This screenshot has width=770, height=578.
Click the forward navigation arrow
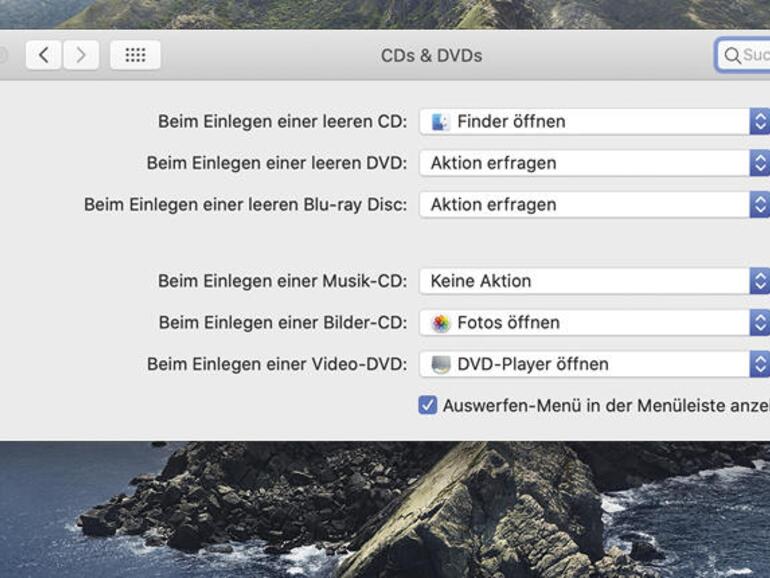[x=81, y=55]
